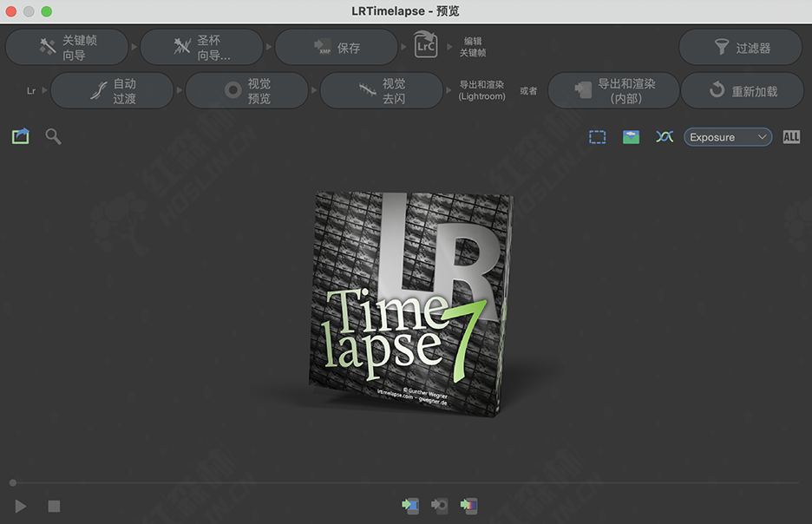Toggle the ALL curves button
This screenshot has height=524, width=812.
pyautogui.click(x=791, y=137)
